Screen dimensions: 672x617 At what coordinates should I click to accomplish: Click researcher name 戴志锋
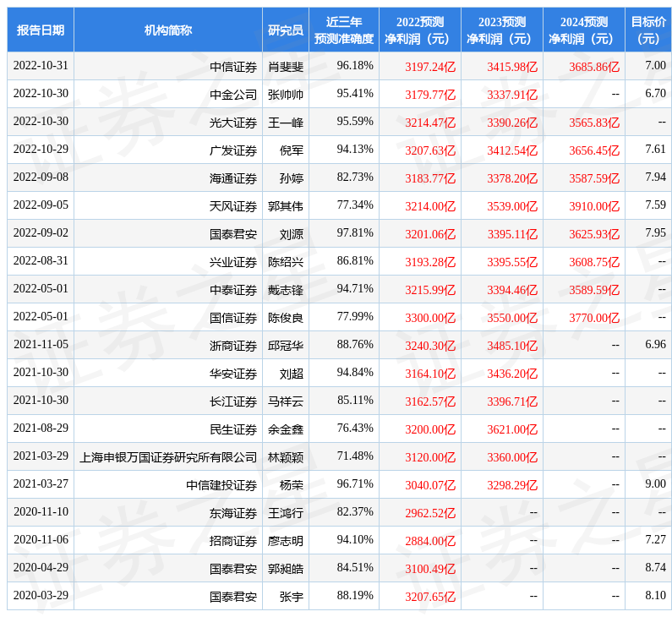coord(286,290)
